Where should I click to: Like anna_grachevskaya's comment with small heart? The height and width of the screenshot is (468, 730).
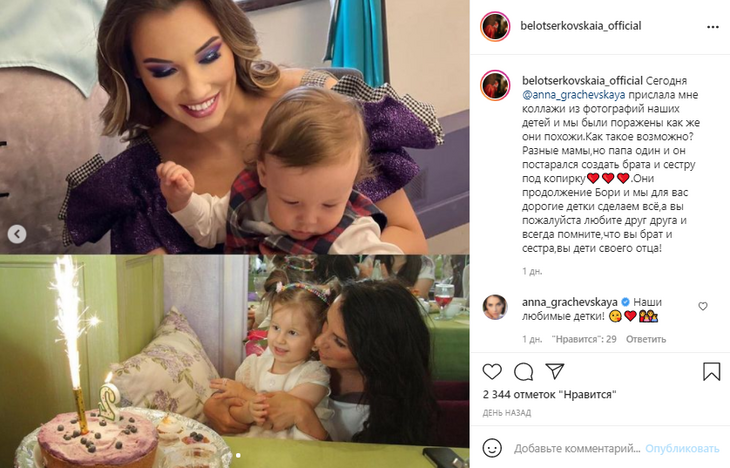click(703, 306)
